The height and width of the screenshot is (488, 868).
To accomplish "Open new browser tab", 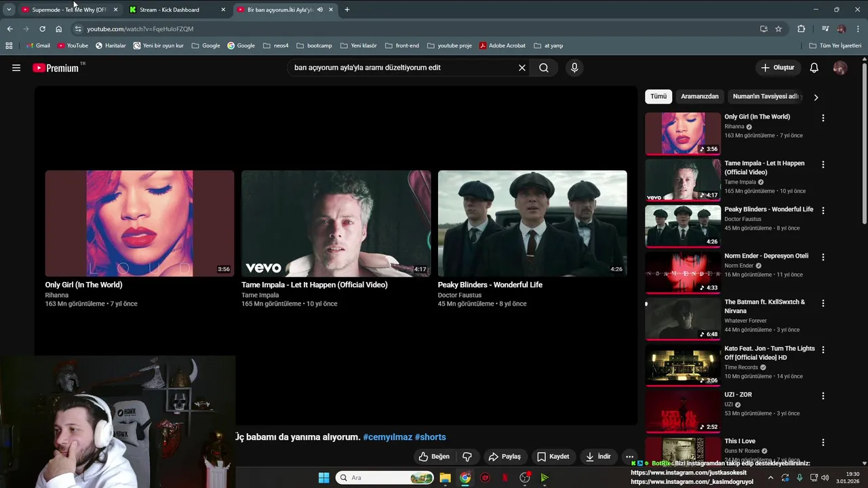I will click(x=347, y=9).
